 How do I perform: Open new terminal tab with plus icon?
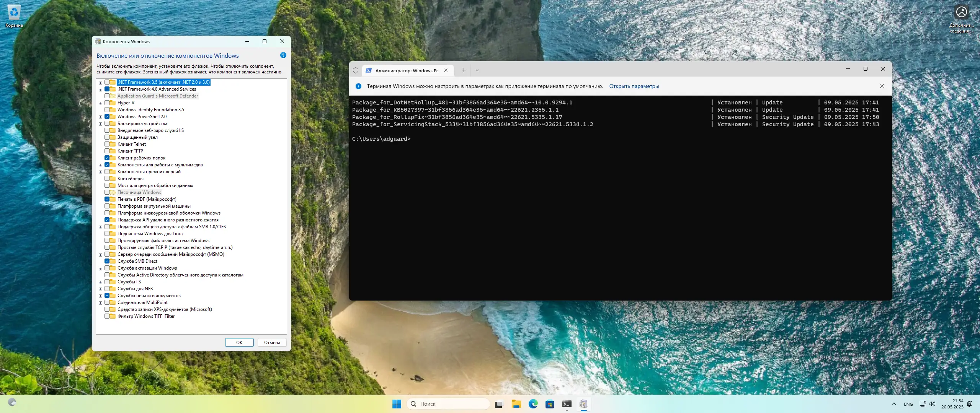464,70
